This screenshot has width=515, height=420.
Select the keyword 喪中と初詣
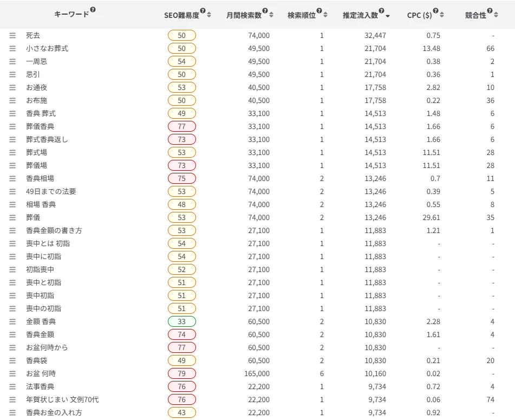[x=44, y=283]
